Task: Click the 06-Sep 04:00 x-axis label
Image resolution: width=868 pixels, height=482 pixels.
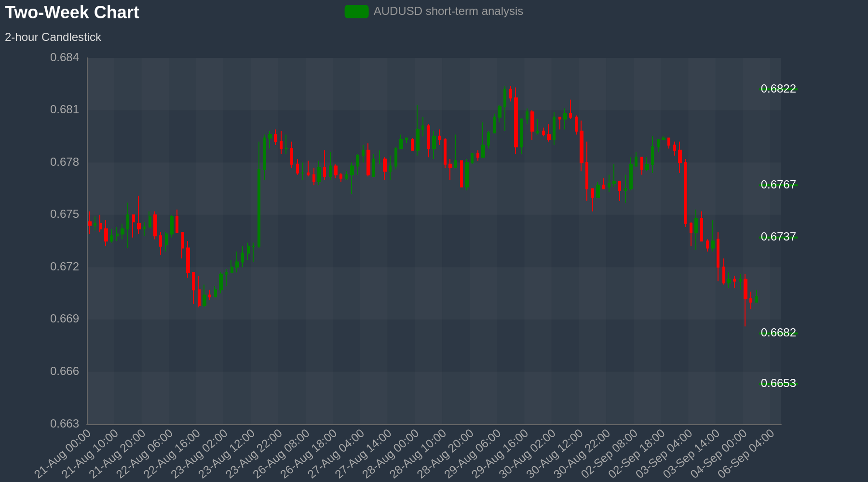Action: [x=746, y=454]
